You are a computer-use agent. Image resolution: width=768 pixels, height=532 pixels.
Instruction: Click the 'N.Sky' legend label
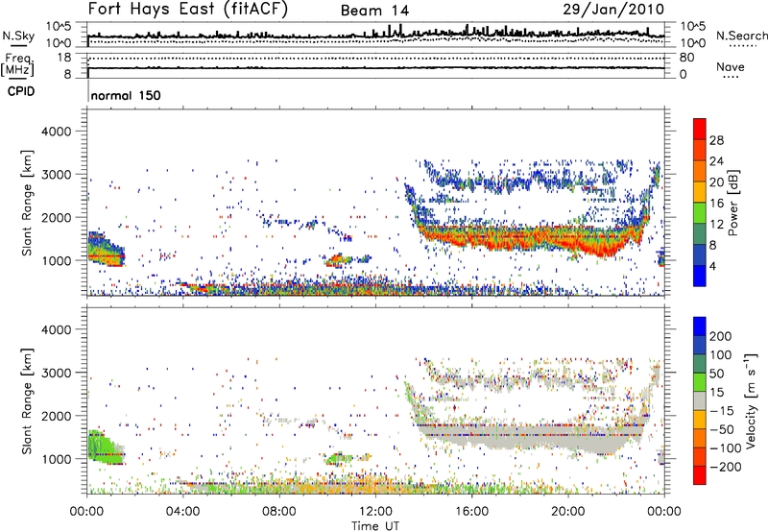point(18,36)
